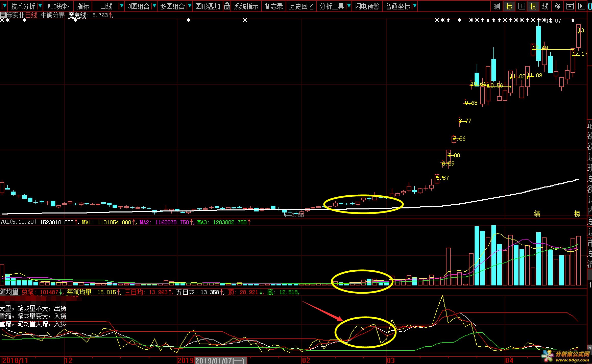Click the 历史回忆 button
Image resolution: width=592 pixels, height=364 pixels.
301,6
